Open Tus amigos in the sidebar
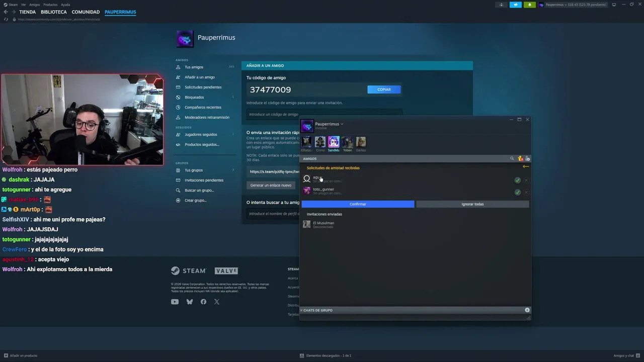Image resolution: width=644 pixels, height=362 pixels. 194,67
